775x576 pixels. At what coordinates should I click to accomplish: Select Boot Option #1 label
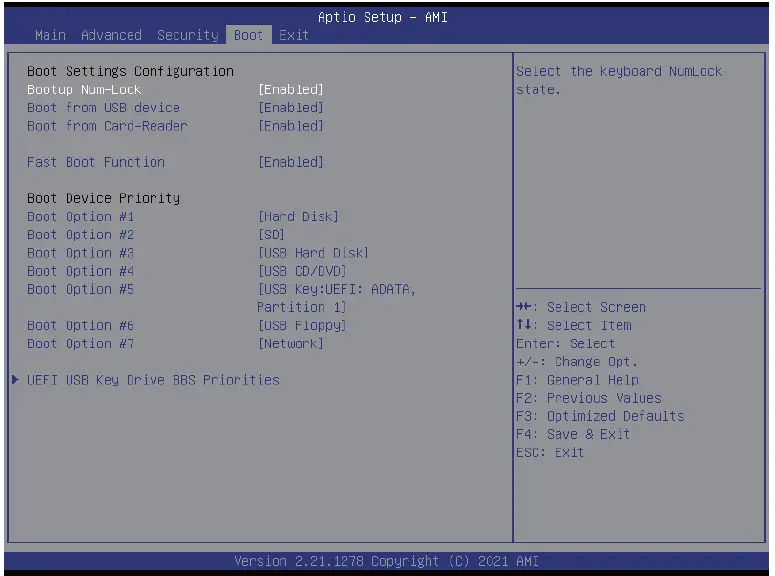(x=81, y=217)
